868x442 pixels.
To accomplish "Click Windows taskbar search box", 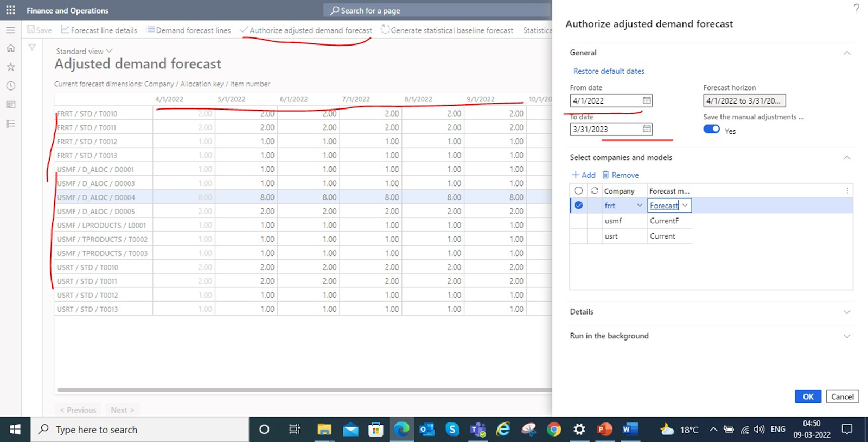I will [140, 430].
